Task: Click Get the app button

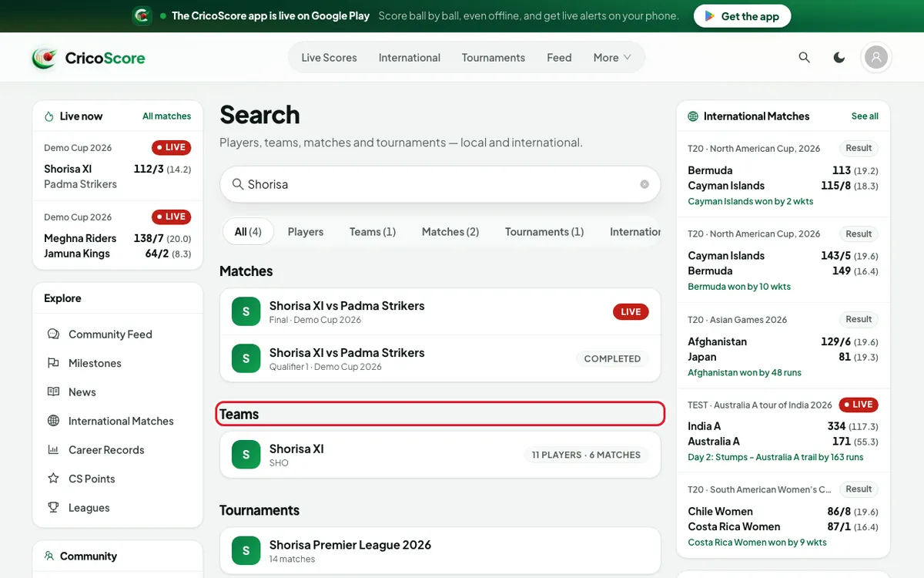Action: click(x=742, y=16)
